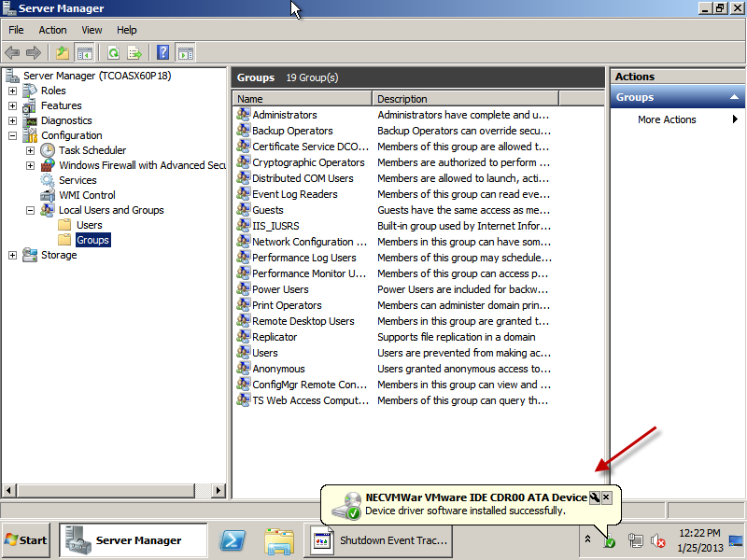The image size is (747, 560).
Task: Open balloon notification settings wrench icon
Action: [x=595, y=497]
